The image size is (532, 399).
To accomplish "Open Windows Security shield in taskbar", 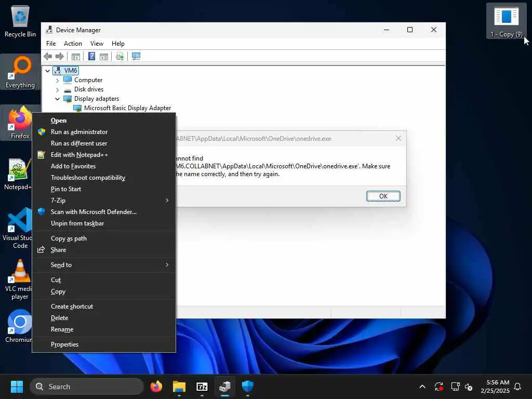I will [x=248, y=387].
